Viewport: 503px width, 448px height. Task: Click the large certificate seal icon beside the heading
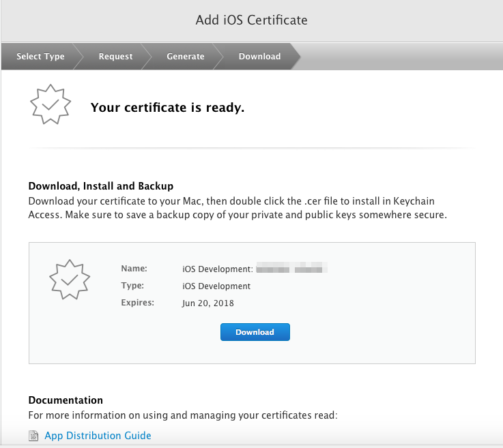click(51, 104)
